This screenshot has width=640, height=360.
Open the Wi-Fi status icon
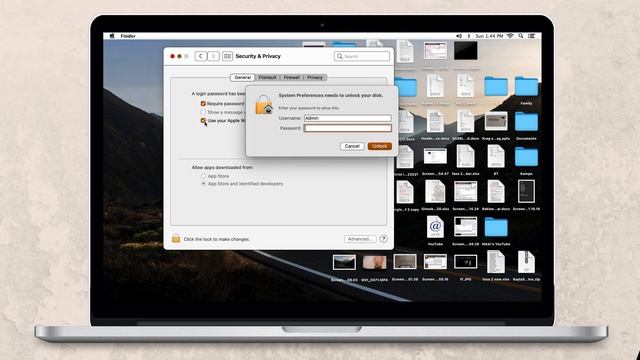[x=510, y=36]
